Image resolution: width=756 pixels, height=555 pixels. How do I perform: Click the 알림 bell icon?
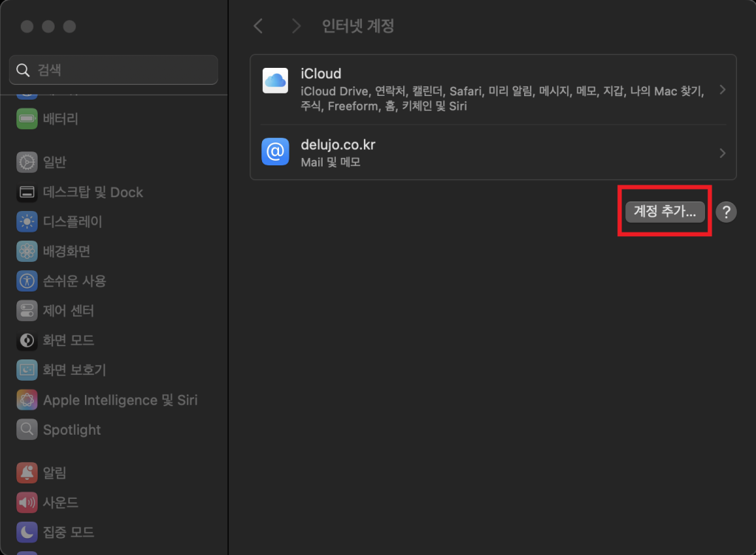point(27,472)
